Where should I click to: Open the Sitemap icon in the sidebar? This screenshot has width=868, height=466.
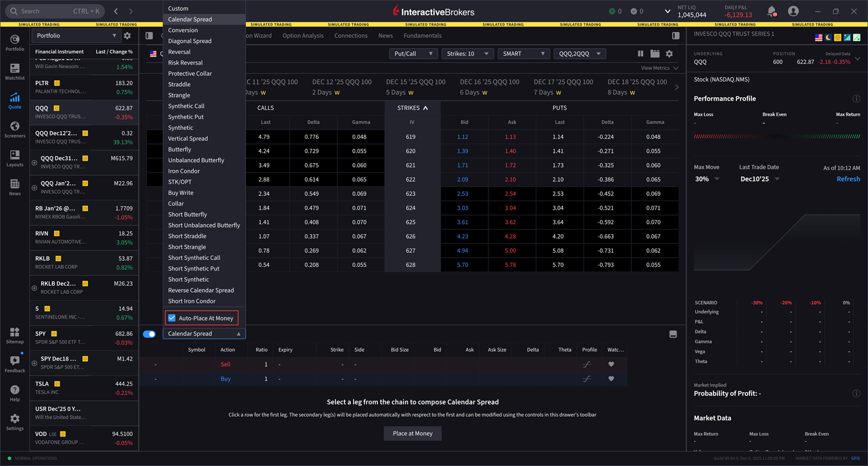tap(14, 333)
